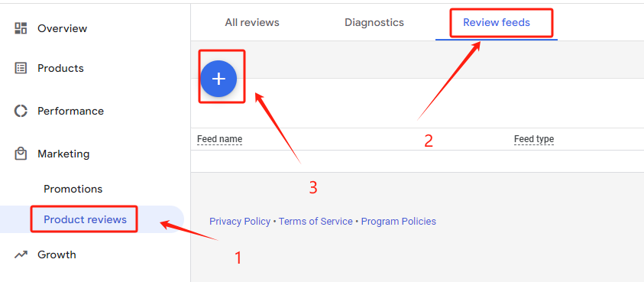The image size is (644, 282).
Task: Open the Overview menu label
Action: point(63,28)
